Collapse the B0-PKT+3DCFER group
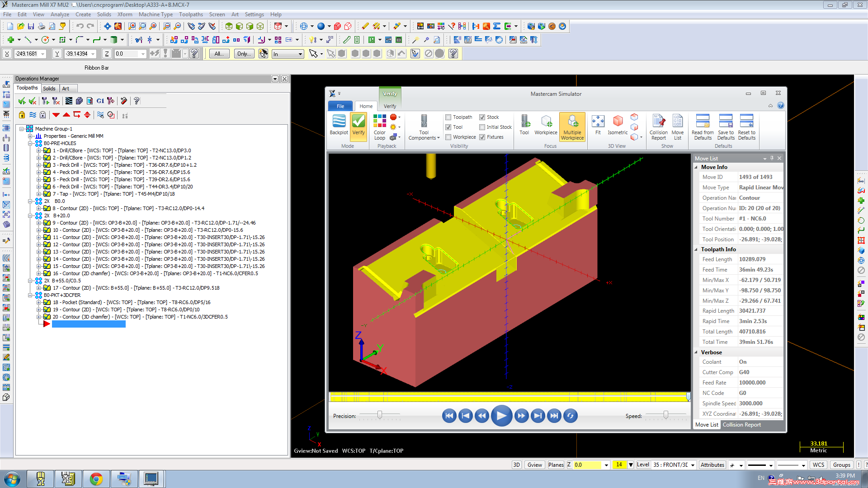This screenshot has width=868, height=488. [x=30, y=295]
